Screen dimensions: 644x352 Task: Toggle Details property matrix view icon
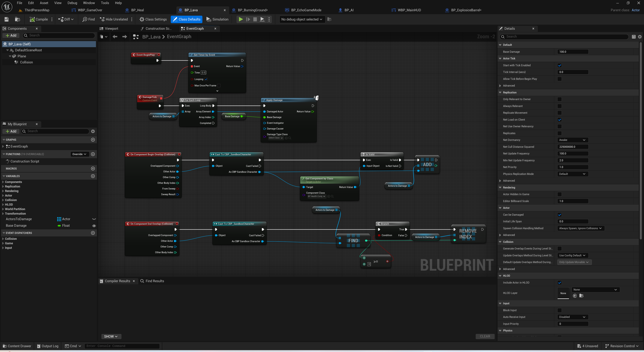point(634,37)
